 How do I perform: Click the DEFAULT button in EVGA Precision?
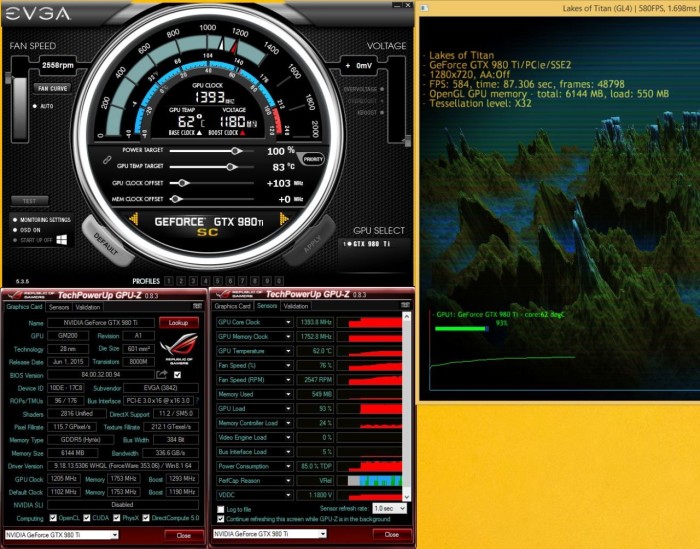point(106,243)
